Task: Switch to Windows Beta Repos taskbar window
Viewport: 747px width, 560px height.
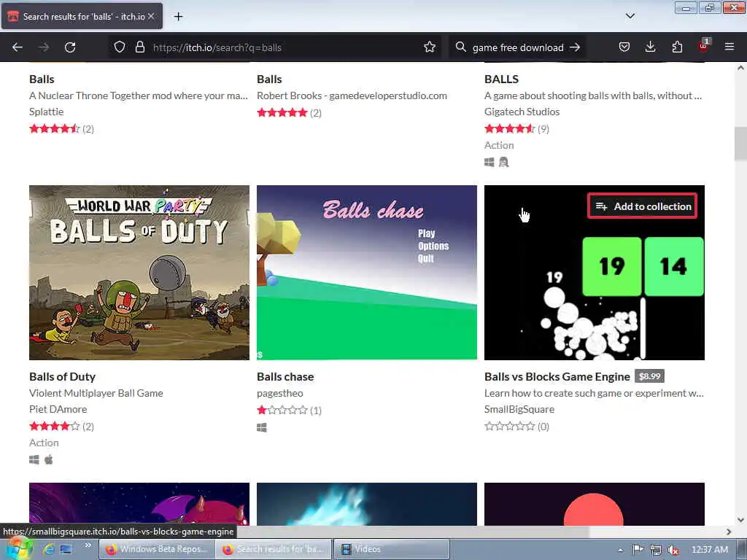Action: (x=157, y=549)
